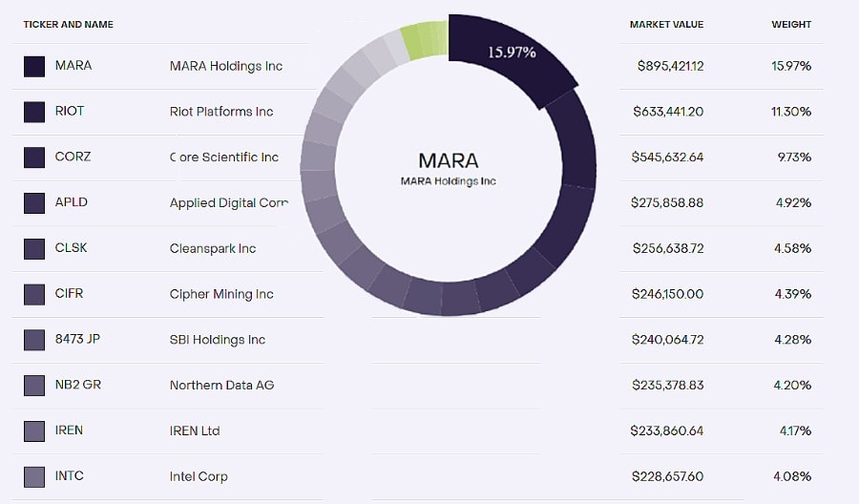Click IREN Ltd name
859x504 pixels.
(195, 431)
